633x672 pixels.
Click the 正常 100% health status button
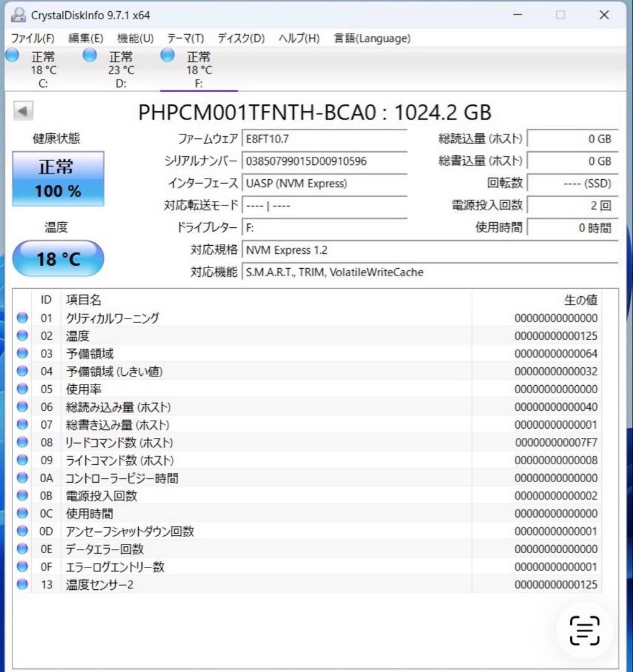pos(58,178)
